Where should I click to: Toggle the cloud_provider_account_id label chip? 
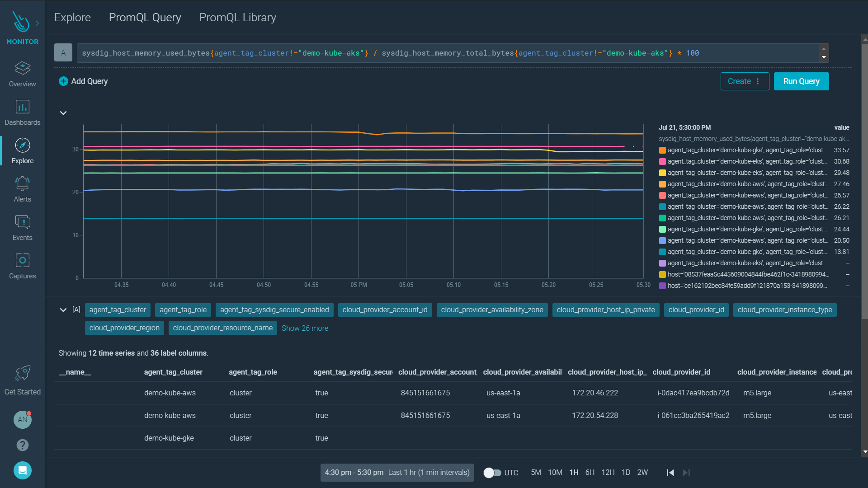[385, 310]
